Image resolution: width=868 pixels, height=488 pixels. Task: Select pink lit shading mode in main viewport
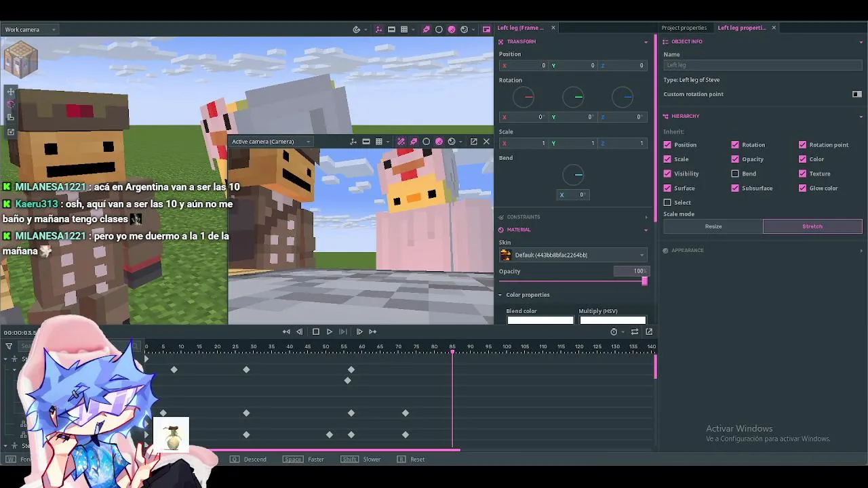click(x=452, y=30)
